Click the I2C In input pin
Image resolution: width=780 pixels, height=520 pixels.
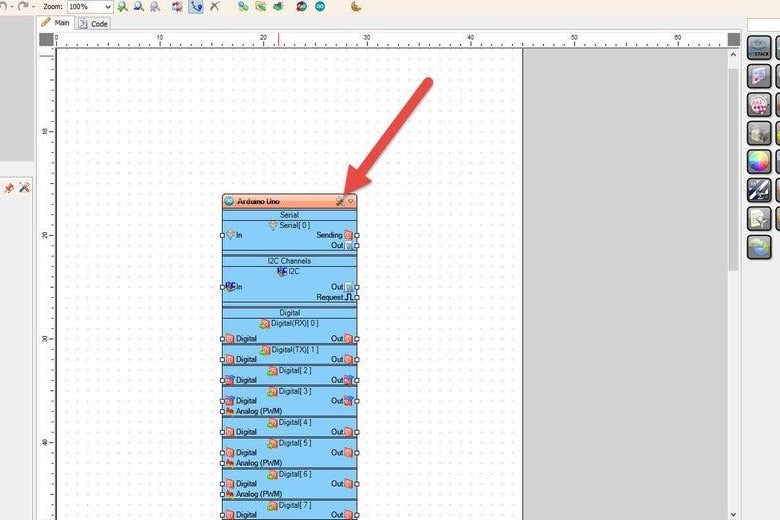[x=222, y=287]
